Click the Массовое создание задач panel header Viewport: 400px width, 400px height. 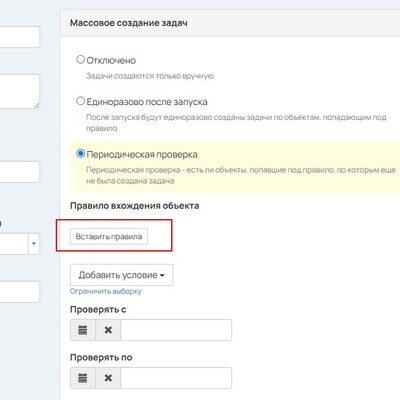[x=230, y=23]
